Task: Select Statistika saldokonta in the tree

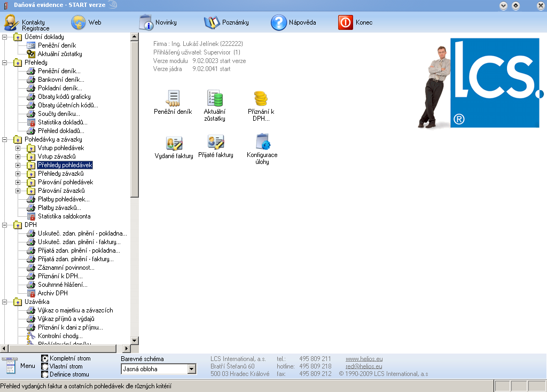Action: point(64,216)
